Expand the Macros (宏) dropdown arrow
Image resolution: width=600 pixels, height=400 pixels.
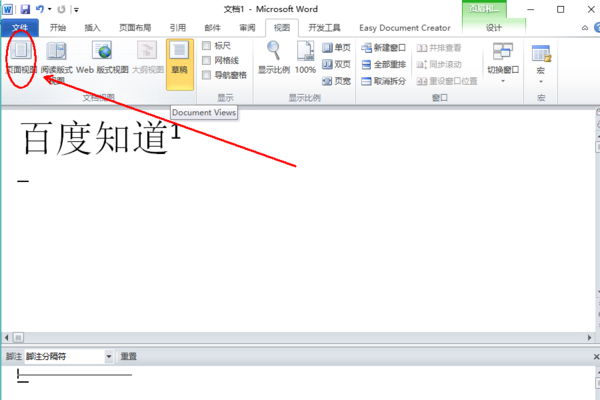pyautogui.click(x=541, y=82)
